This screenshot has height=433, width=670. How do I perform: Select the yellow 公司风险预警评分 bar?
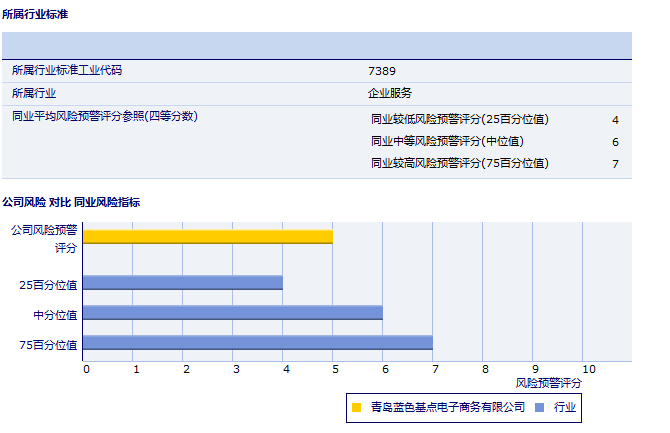207,237
